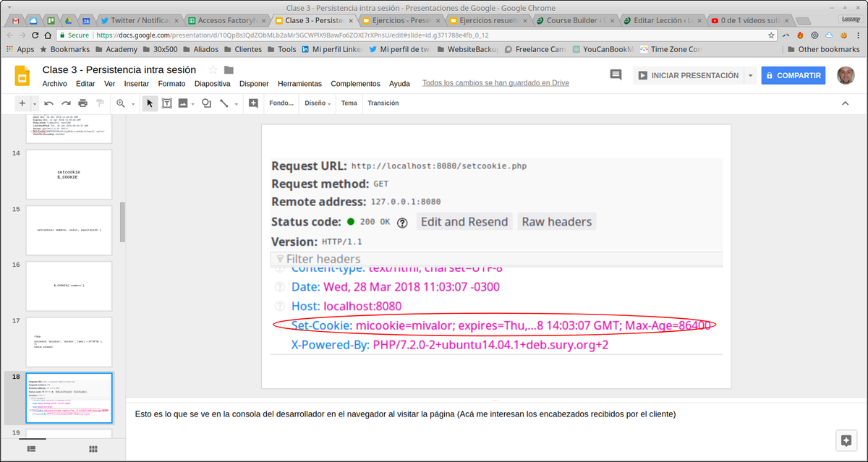Click the Chrome address bar URL
868x462 pixels.
coord(292,35)
